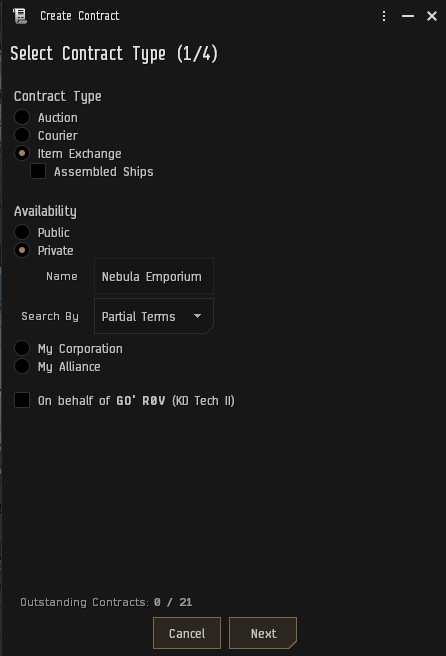Open the three-dot window options menu
The width and height of the screenshot is (446, 656).
click(384, 16)
